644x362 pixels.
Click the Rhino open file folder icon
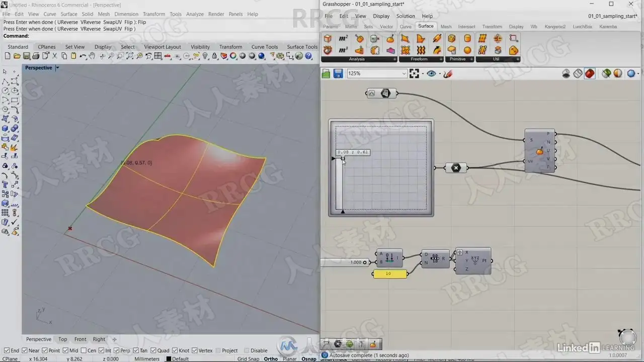coord(17,56)
